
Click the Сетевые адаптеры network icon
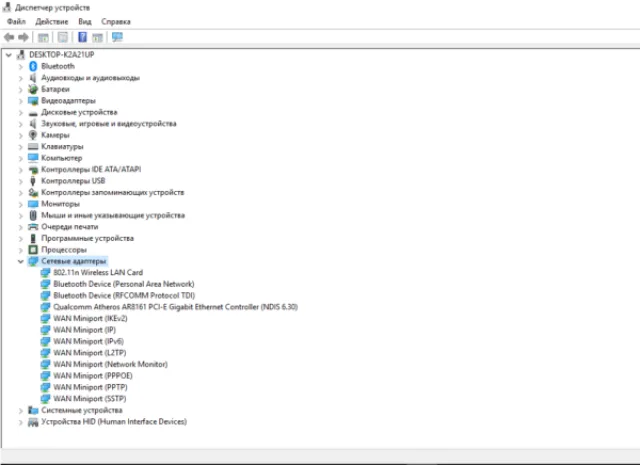[33, 261]
